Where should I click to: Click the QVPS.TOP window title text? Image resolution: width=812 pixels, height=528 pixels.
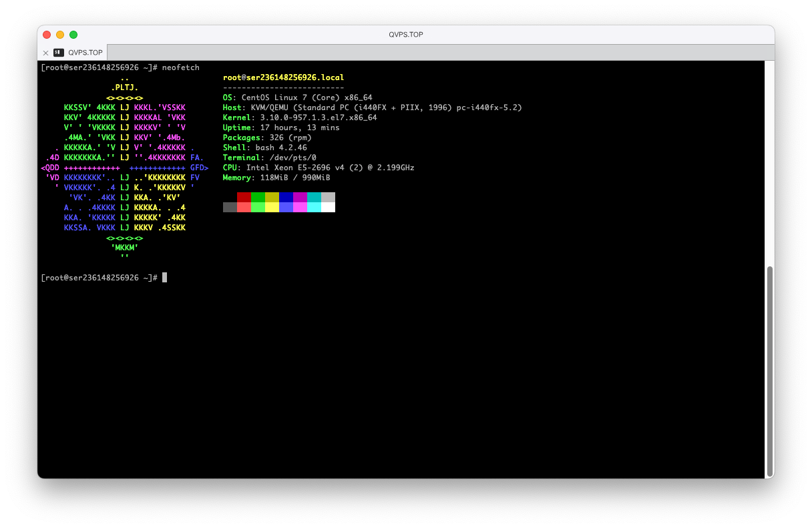(405, 35)
